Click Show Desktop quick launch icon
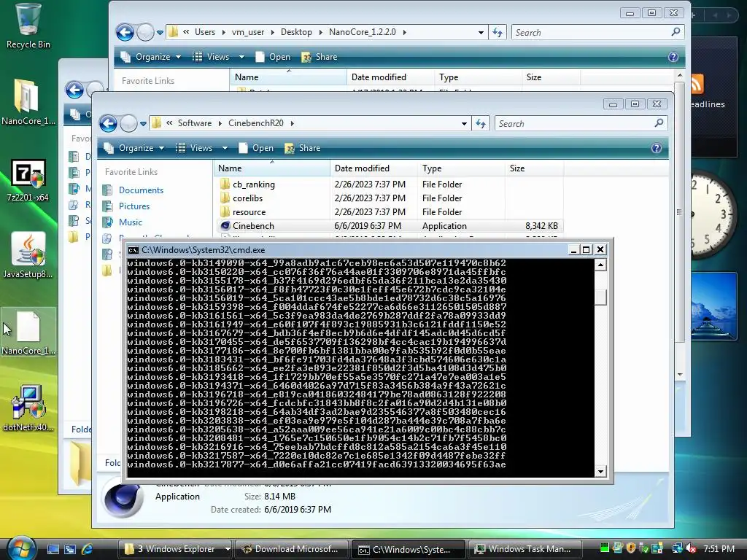The image size is (747, 560). [x=53, y=549]
